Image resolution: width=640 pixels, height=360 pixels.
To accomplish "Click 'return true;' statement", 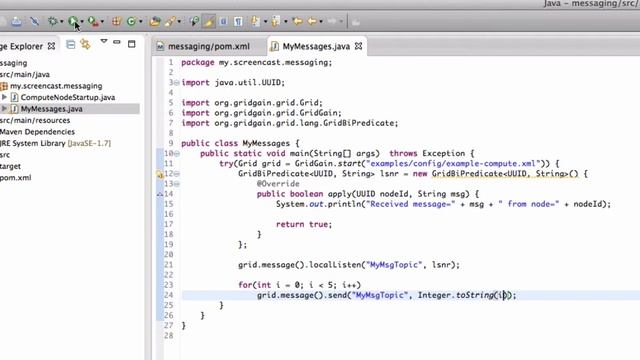I will click(x=304, y=224).
